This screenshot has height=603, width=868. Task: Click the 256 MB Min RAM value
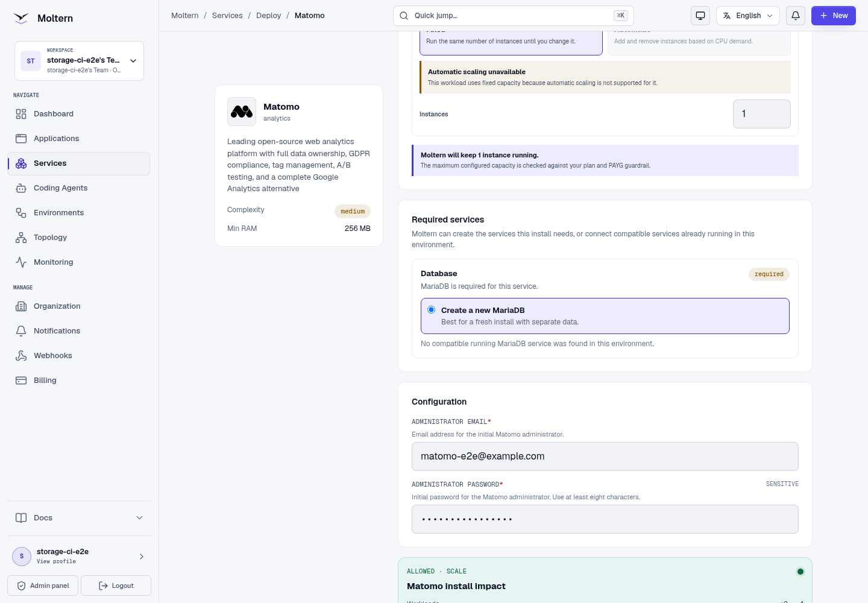click(x=357, y=229)
